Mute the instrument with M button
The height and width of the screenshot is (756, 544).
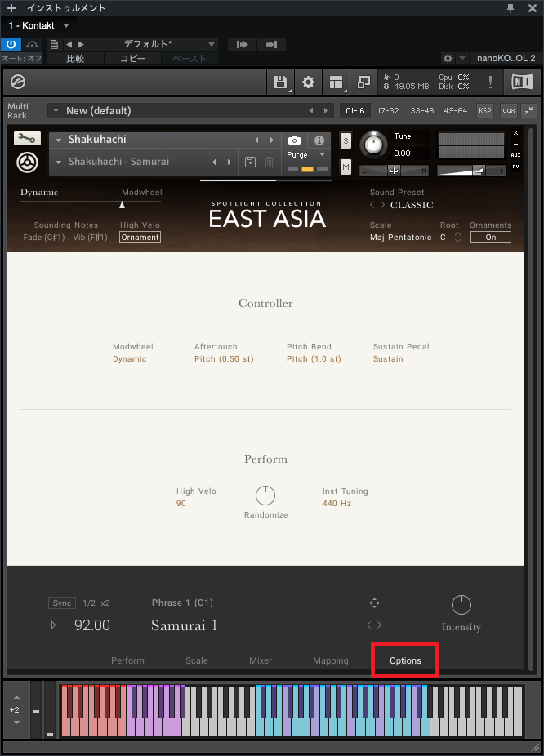click(346, 167)
